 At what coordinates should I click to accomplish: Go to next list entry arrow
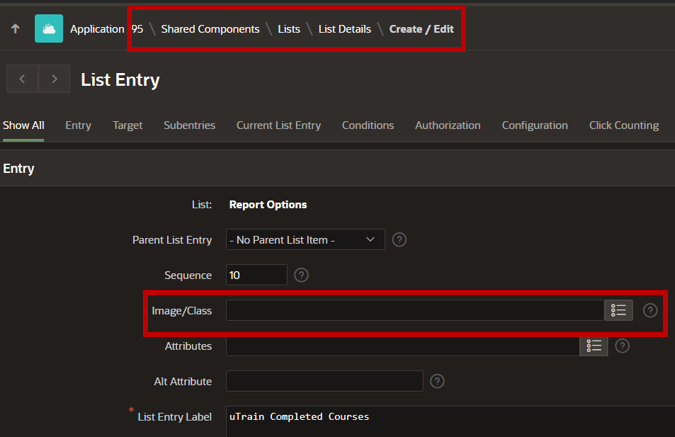tap(54, 79)
